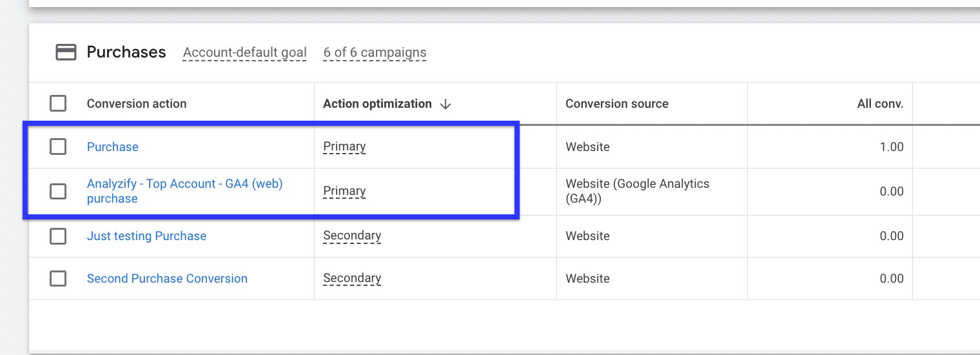Click the 6 of 6 campaigns label
The height and width of the screenshot is (355, 980).
(375, 53)
